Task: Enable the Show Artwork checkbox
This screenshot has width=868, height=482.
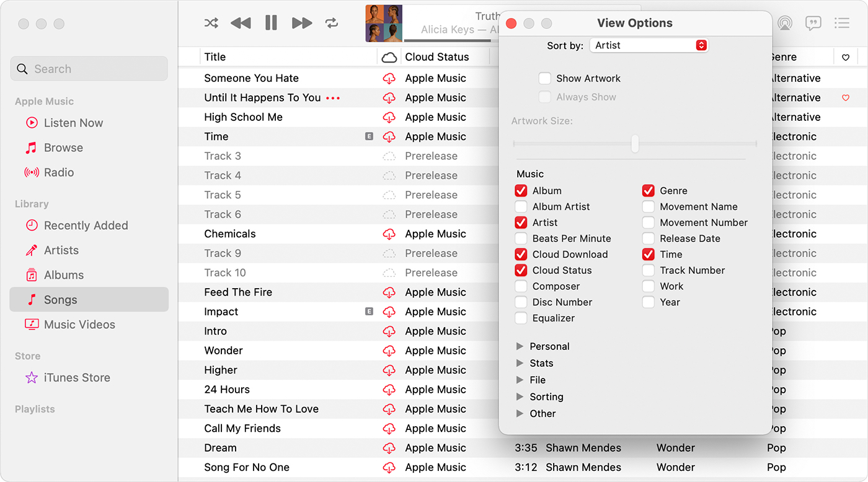Action: point(545,79)
